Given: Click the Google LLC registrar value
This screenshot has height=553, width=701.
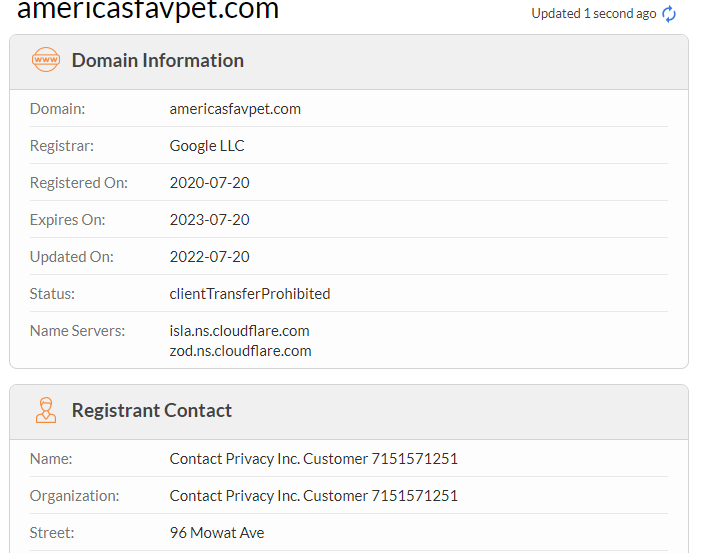Looking at the screenshot, I should point(207,146).
